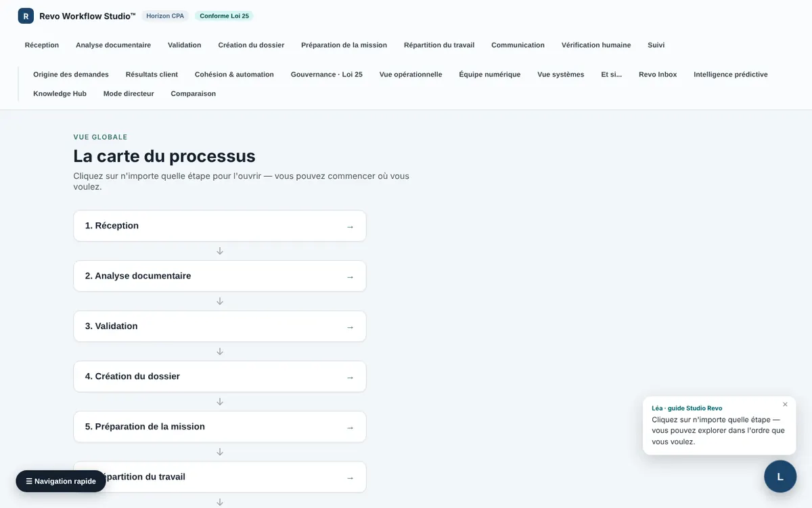Open the Comparaison section

click(193, 93)
